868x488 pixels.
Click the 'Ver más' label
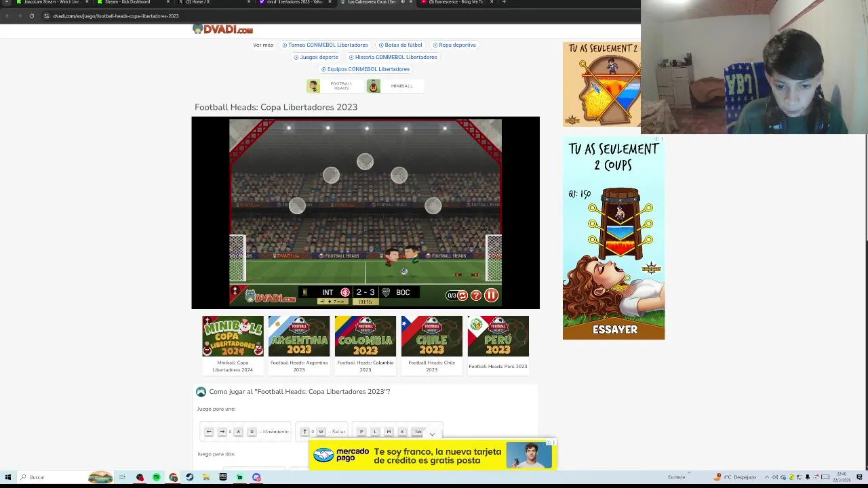[x=263, y=45]
